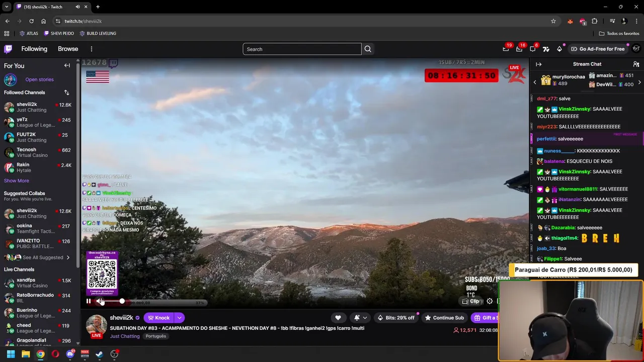Open OBS Studio from taskbar
644x362 pixels.
[114, 354]
